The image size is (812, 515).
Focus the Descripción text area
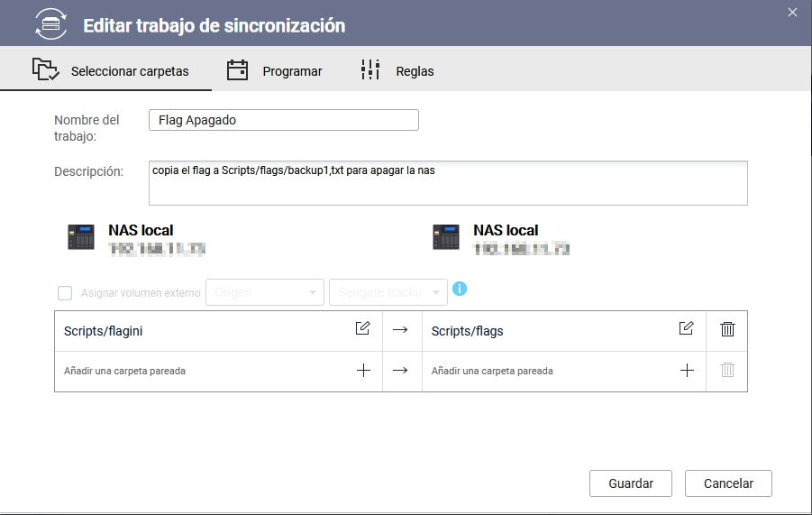coord(447,183)
